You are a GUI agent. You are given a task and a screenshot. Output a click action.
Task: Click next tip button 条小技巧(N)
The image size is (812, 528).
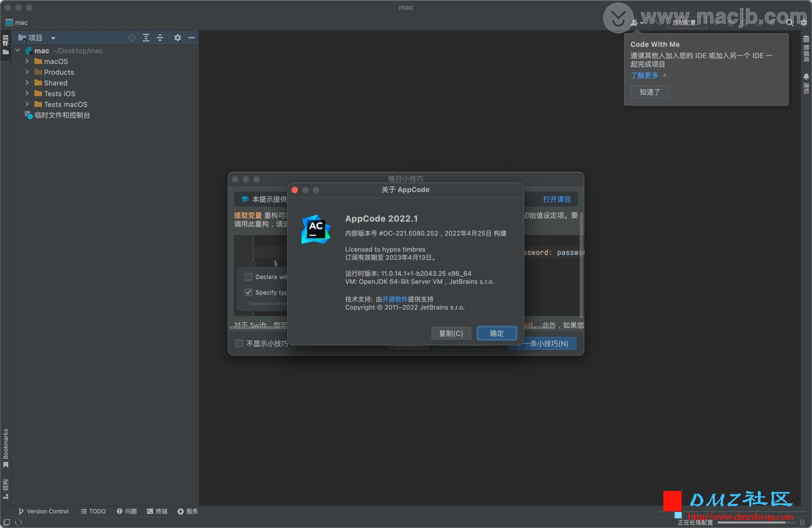(543, 343)
